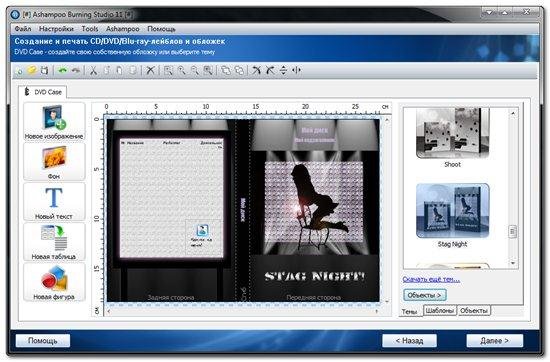Add a shape with Новая фигура
Screen dimensions: 550x362
click(x=54, y=282)
